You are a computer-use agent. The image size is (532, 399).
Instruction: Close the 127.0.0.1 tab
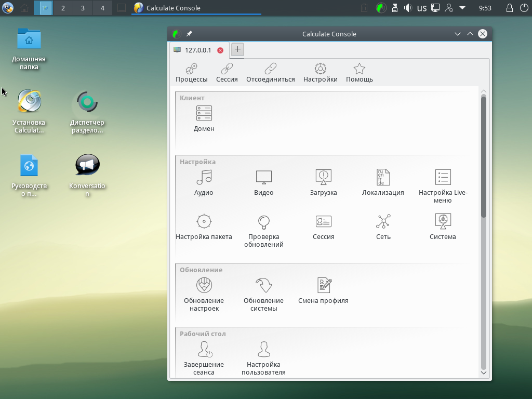[x=220, y=50]
